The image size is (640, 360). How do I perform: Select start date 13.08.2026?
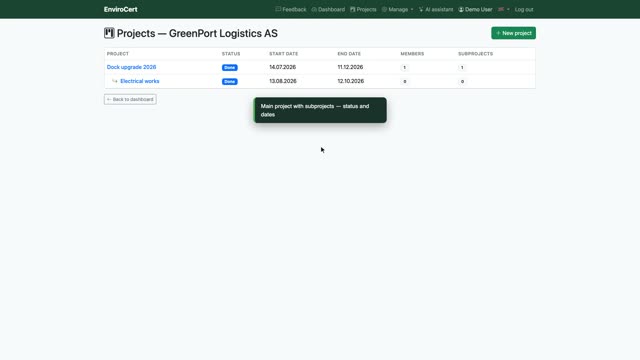[283, 81]
